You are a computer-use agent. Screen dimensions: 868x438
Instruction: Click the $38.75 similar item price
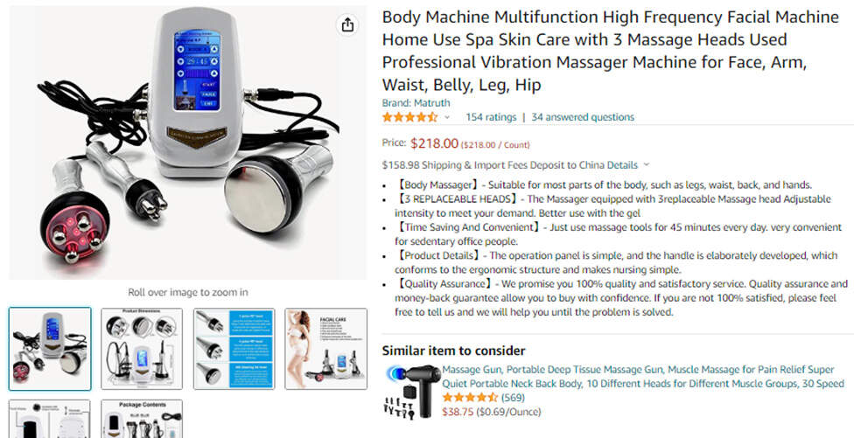pyautogui.click(x=458, y=412)
